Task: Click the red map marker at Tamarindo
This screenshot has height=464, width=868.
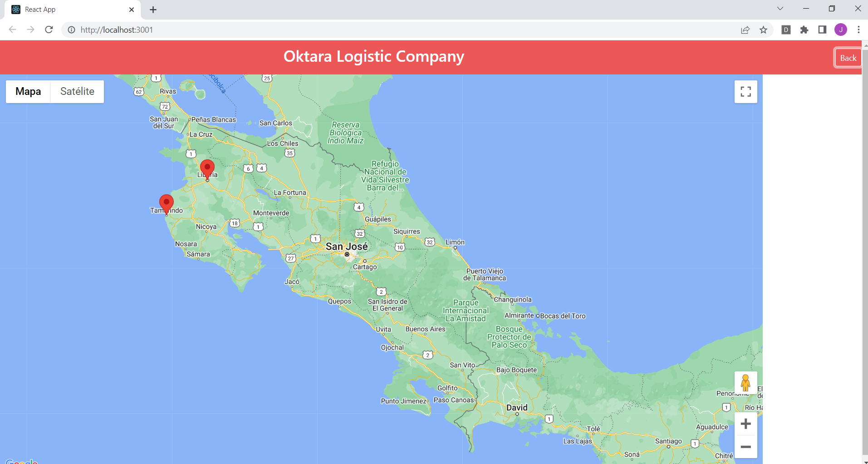Action: [167, 204]
